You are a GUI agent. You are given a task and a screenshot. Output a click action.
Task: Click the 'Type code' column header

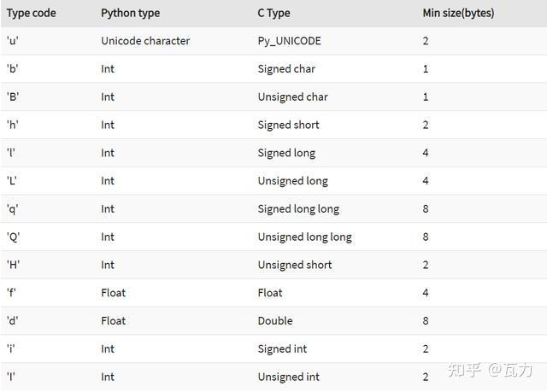click(31, 13)
